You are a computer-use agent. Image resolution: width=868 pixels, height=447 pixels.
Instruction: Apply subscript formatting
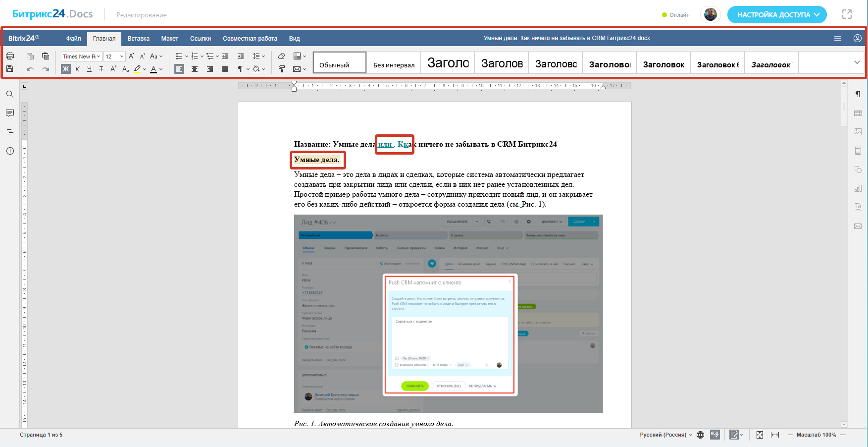click(x=125, y=69)
